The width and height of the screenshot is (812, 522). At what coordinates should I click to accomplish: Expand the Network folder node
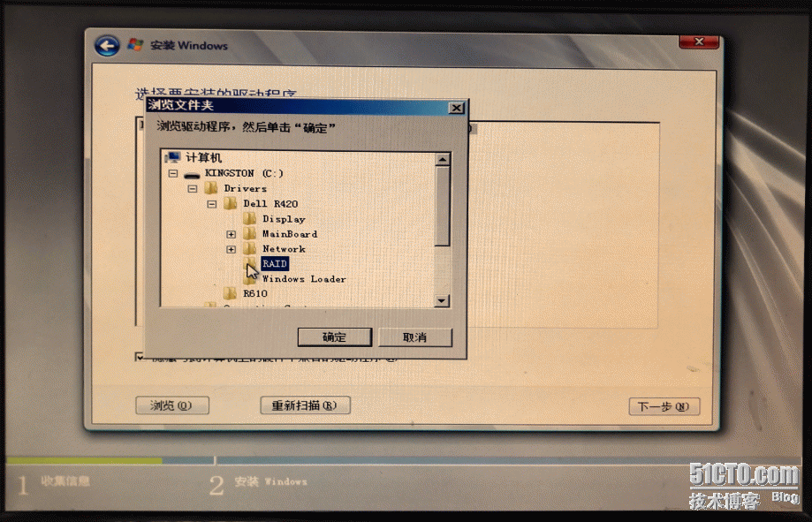coord(231,249)
